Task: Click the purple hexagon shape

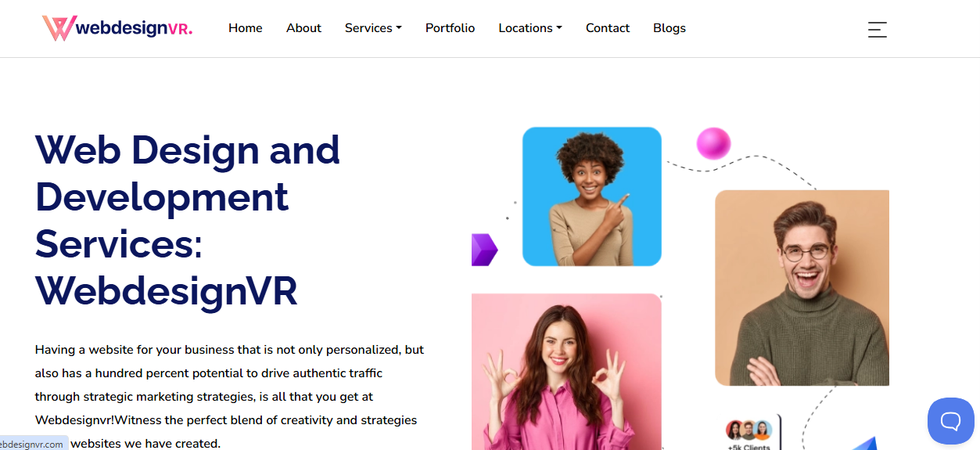Action: pos(484,250)
